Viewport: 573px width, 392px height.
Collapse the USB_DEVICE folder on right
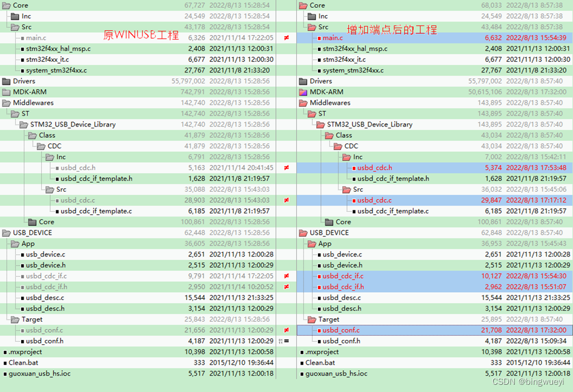301,232
